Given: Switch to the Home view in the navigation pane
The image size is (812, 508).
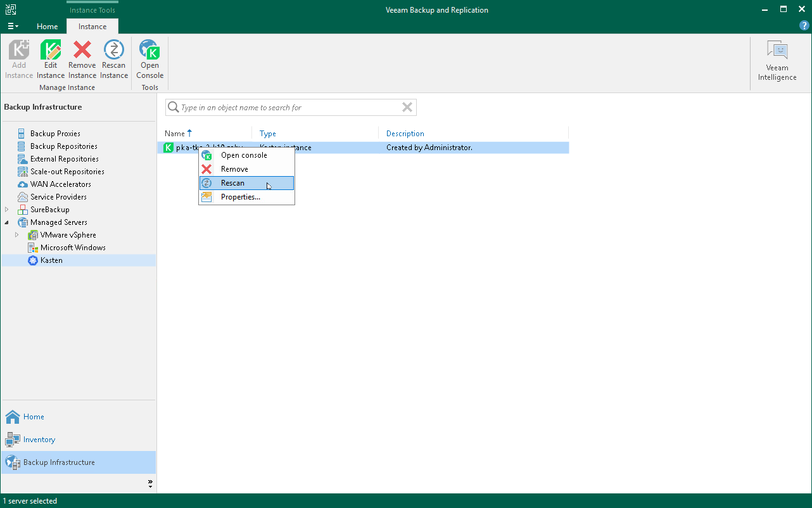Looking at the screenshot, I should 79,417.
